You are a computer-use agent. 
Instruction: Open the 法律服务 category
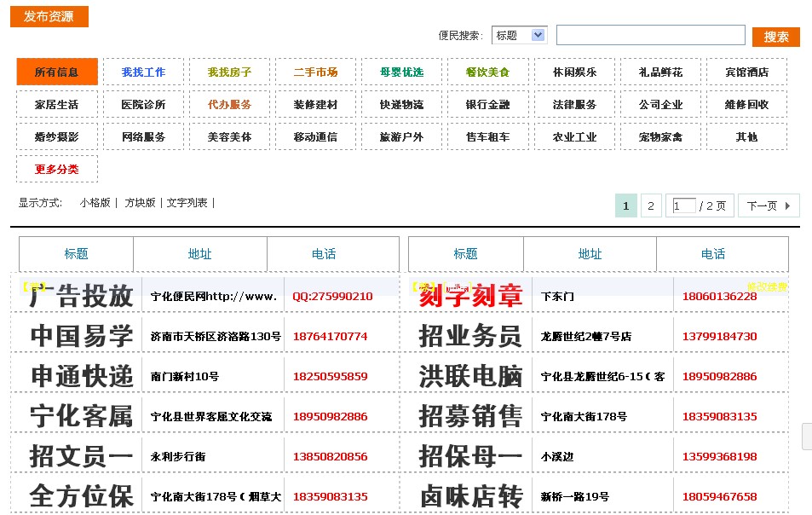tap(574, 104)
